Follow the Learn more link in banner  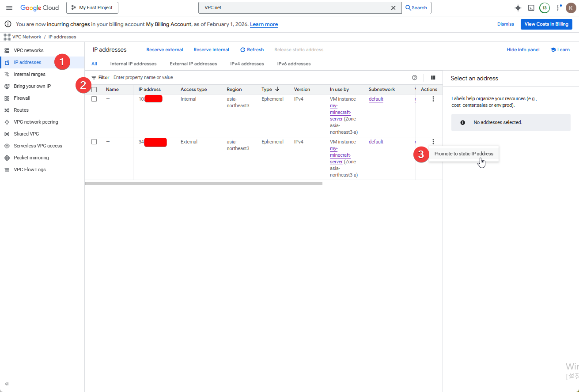click(264, 25)
